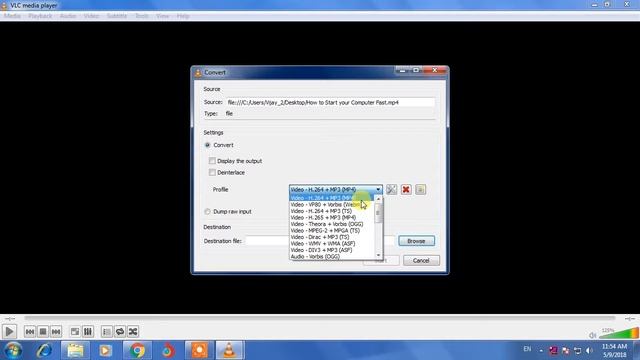The width and height of the screenshot is (640, 360).
Task: Open the edit selected profile wrench icon
Action: tap(391, 189)
